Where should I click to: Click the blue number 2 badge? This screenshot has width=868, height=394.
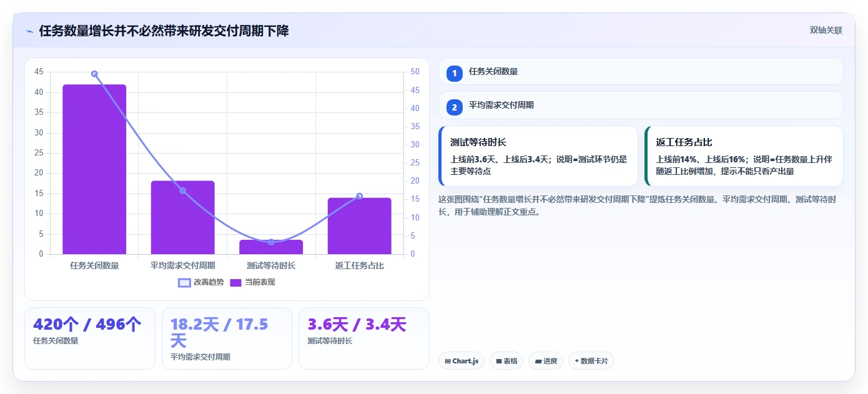click(455, 107)
